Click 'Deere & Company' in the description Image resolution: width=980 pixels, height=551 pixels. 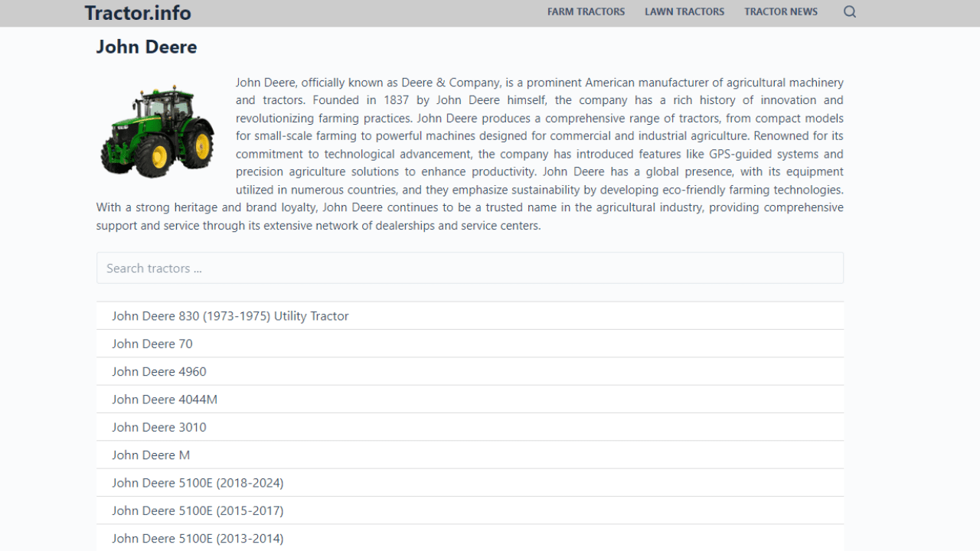click(451, 83)
